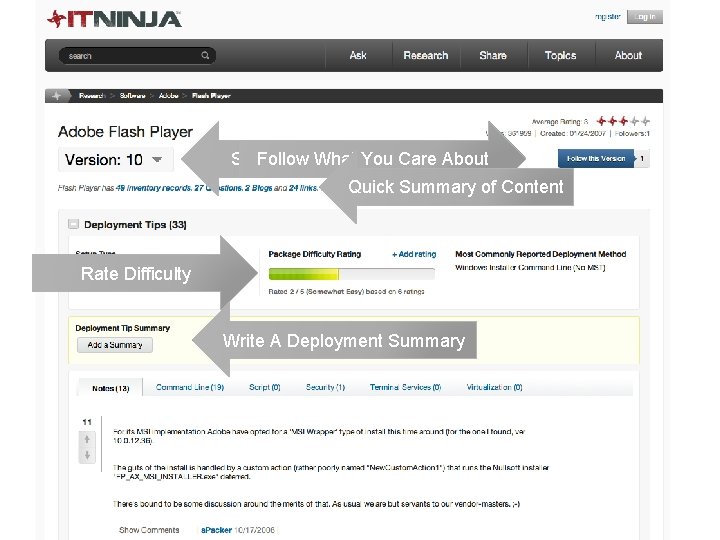The width and height of the screenshot is (720, 540).
Task: Click the third rating star
Action: (x=623, y=121)
